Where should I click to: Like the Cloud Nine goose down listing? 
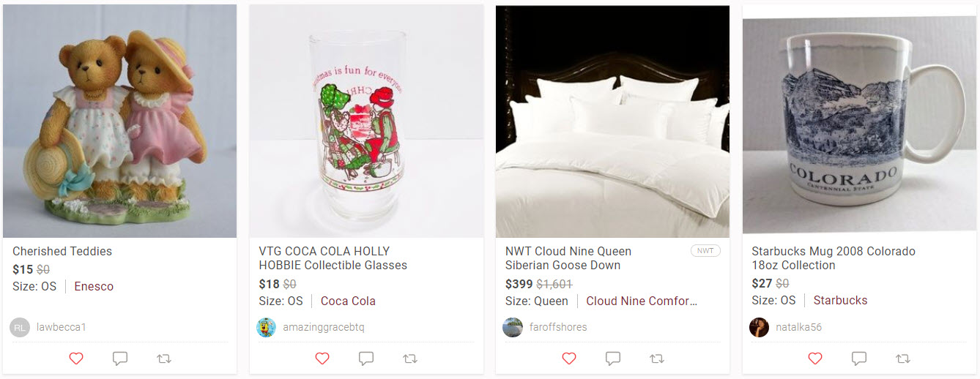tap(569, 359)
